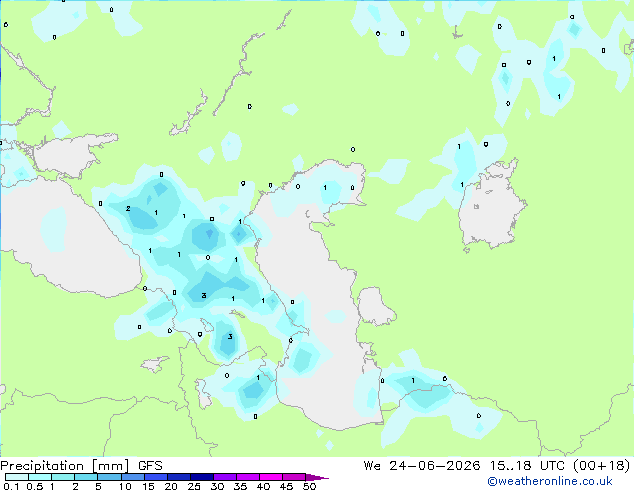The width and height of the screenshot is (634, 490).
Task: Click legend swatch between 1 and 2
Action: (x=63, y=477)
